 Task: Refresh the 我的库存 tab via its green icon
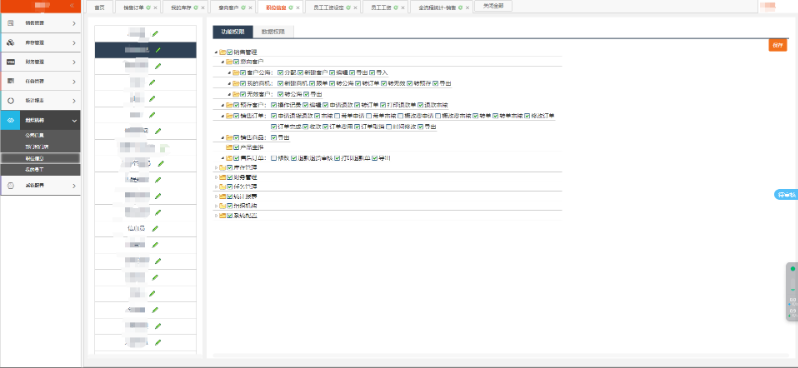click(x=196, y=8)
